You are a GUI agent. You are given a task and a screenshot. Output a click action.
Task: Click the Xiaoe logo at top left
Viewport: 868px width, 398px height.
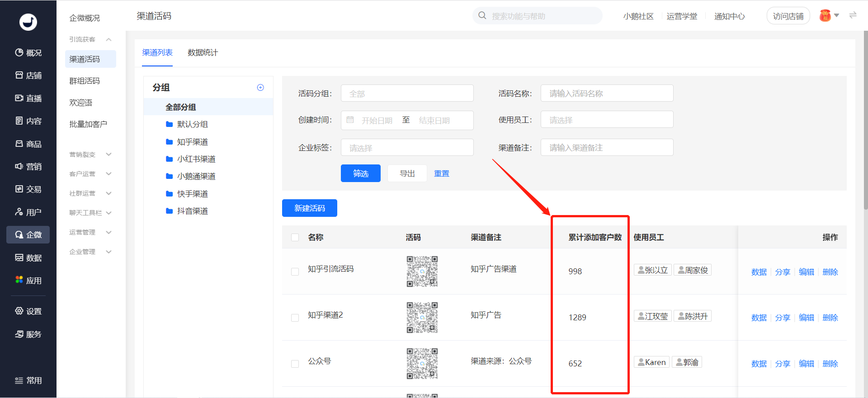28,22
